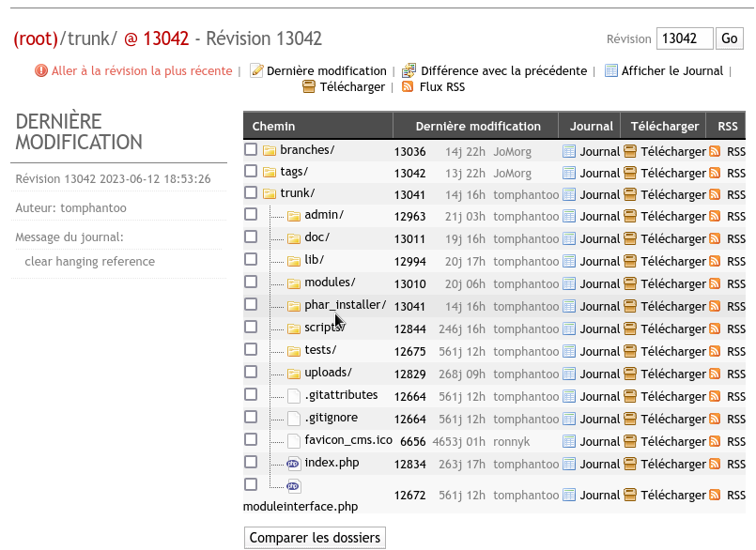Click the Comparer les dossiers button

point(315,538)
